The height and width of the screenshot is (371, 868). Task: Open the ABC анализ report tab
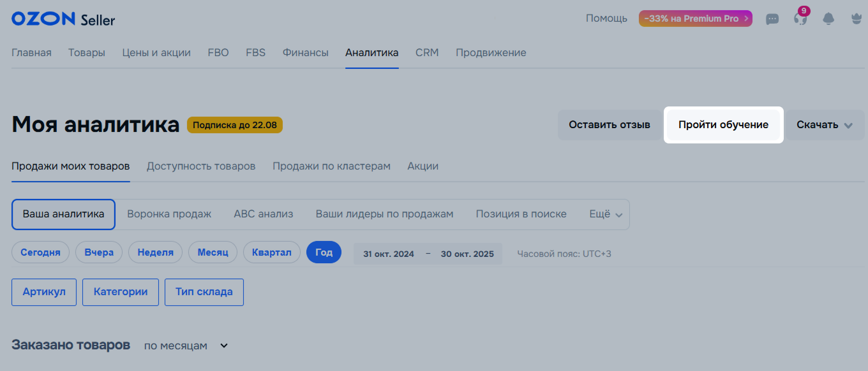(x=263, y=214)
